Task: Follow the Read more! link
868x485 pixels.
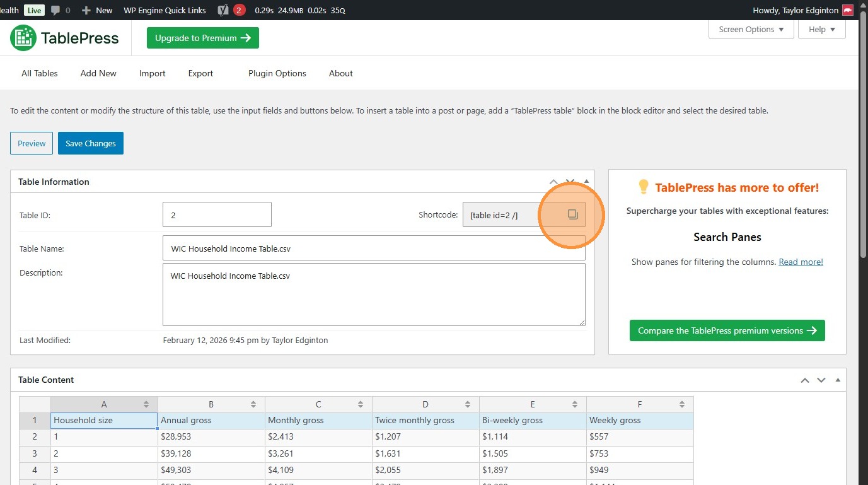Action: point(801,262)
